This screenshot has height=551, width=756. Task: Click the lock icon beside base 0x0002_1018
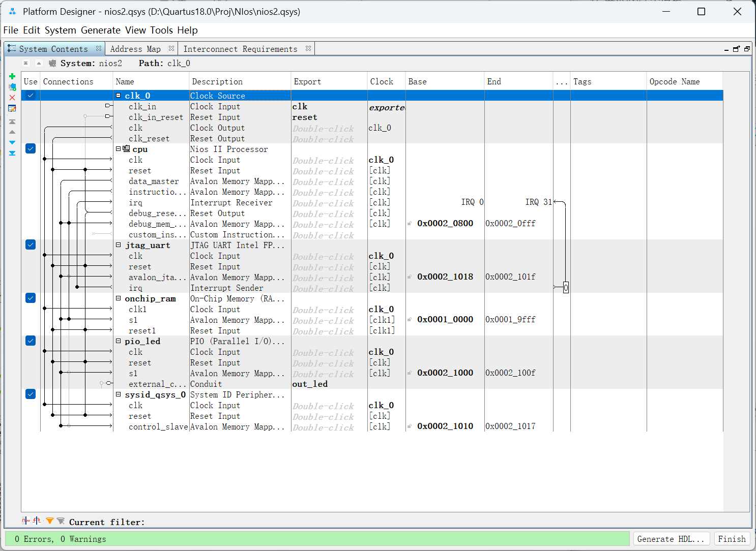pyautogui.click(x=410, y=277)
